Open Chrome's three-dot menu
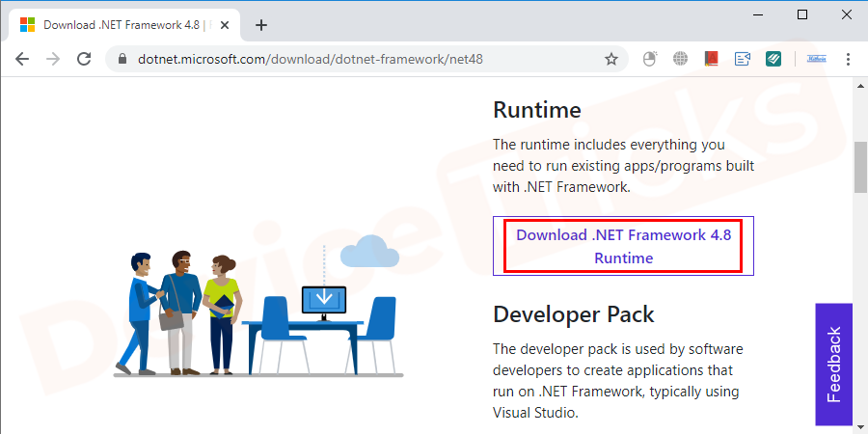 848,59
